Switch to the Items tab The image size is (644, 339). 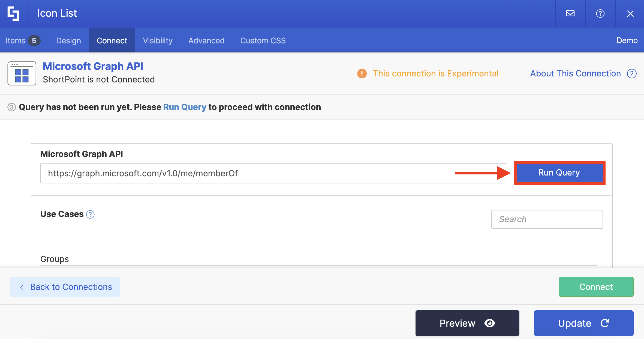coord(23,41)
